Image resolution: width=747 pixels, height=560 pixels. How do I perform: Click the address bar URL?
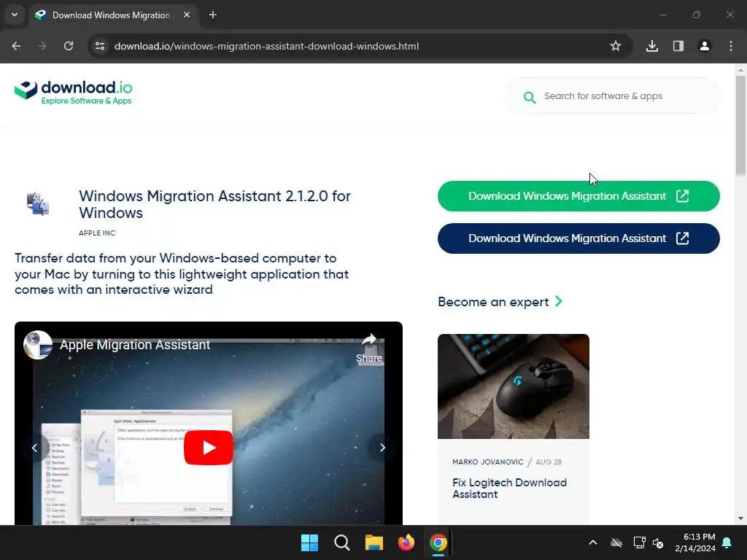click(266, 46)
